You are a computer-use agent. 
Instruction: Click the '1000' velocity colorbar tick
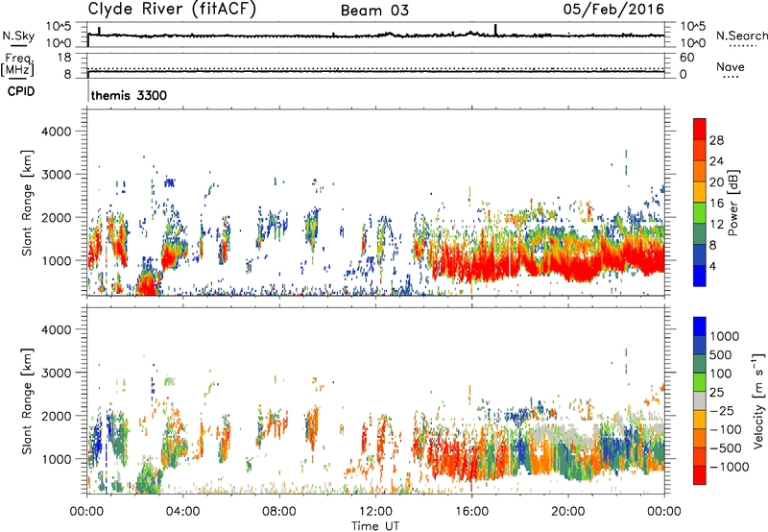724,336
